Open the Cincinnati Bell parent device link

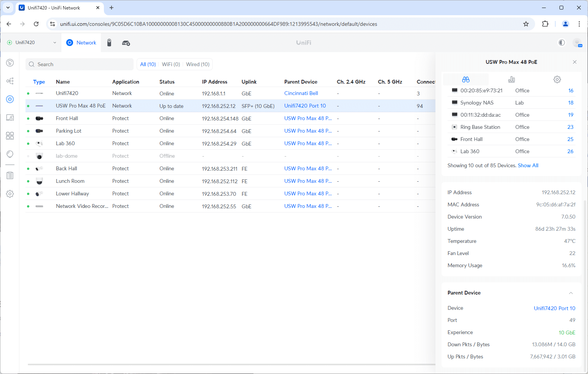pyautogui.click(x=301, y=93)
